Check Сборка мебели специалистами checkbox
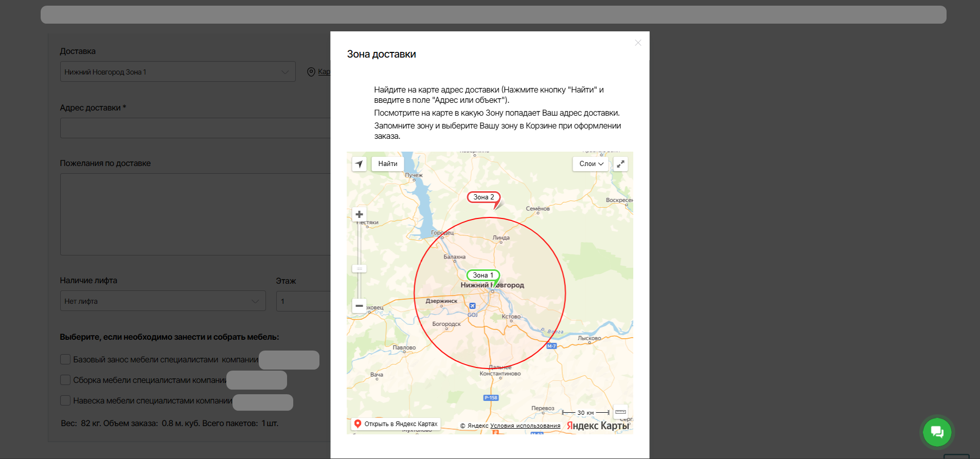980x459 pixels. pos(65,380)
